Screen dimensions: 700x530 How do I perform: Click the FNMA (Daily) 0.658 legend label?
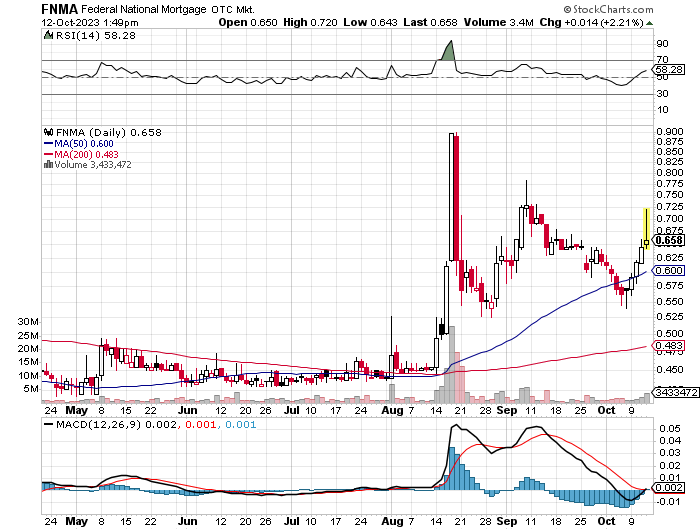[x=108, y=132]
